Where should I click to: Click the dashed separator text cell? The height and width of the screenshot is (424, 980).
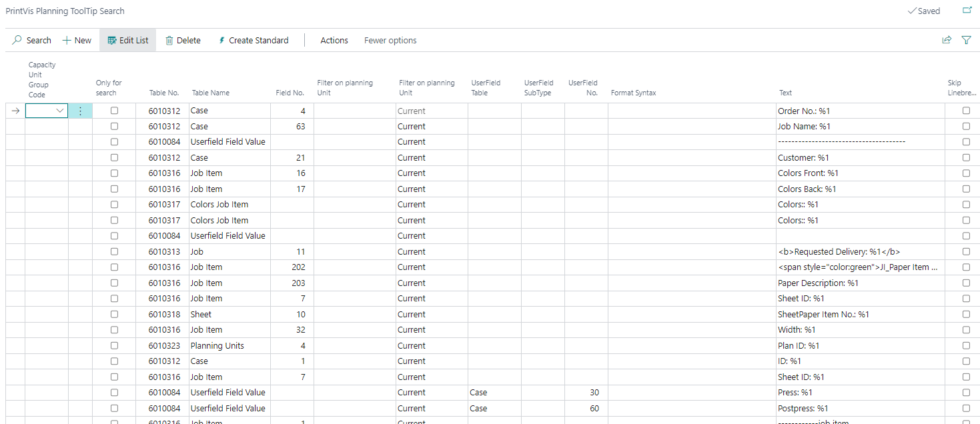click(x=861, y=142)
